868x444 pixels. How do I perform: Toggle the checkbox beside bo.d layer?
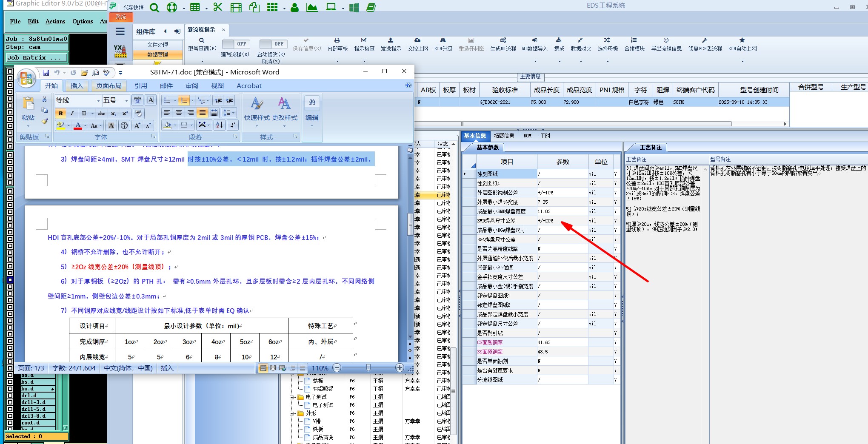(x=11, y=389)
